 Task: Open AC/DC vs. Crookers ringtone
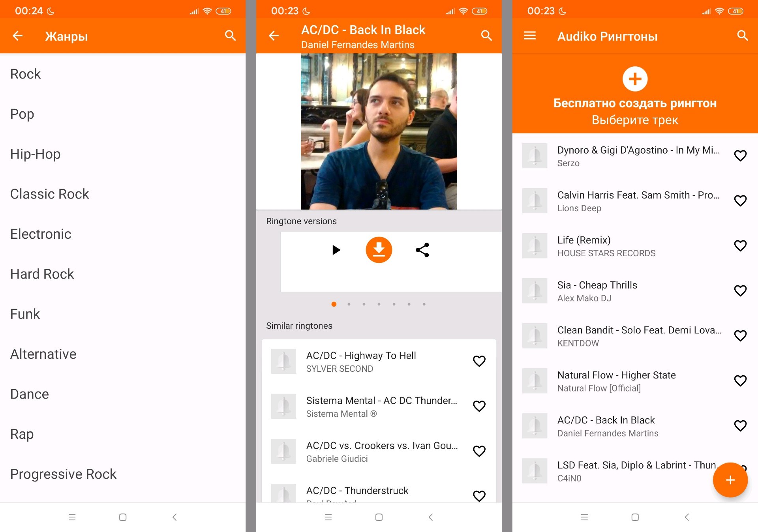point(379,451)
